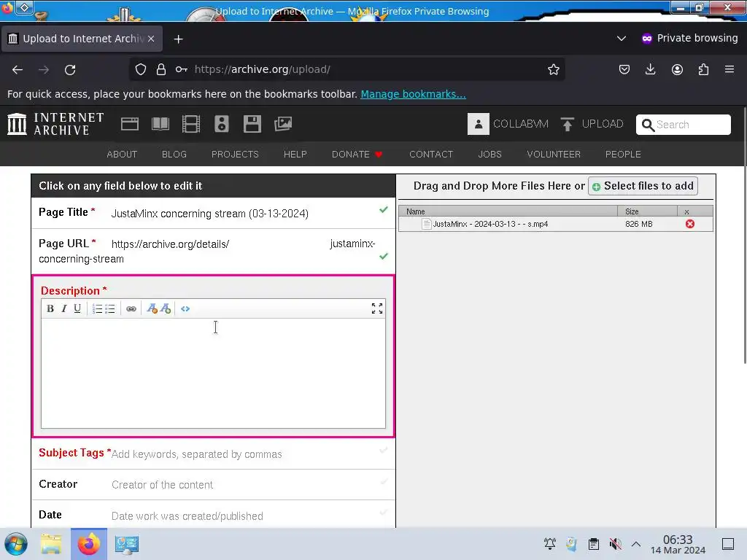Open the COLLABVM user account menu
This screenshot has width=747, height=560.
point(508,124)
